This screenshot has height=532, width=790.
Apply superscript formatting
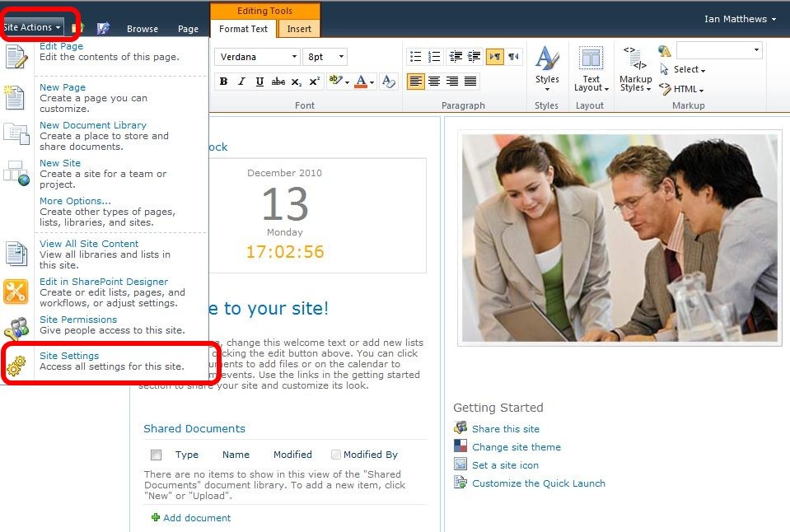point(315,82)
